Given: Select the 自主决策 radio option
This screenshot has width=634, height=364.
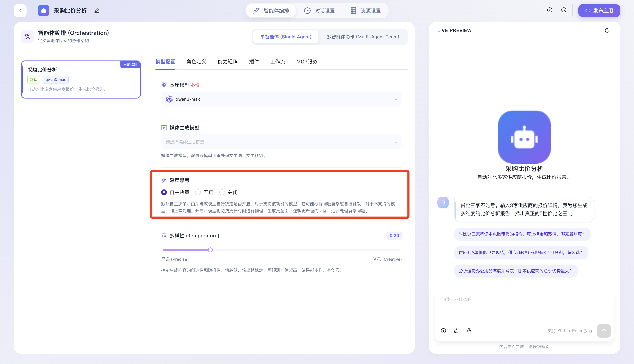Looking at the screenshot, I should (x=164, y=192).
